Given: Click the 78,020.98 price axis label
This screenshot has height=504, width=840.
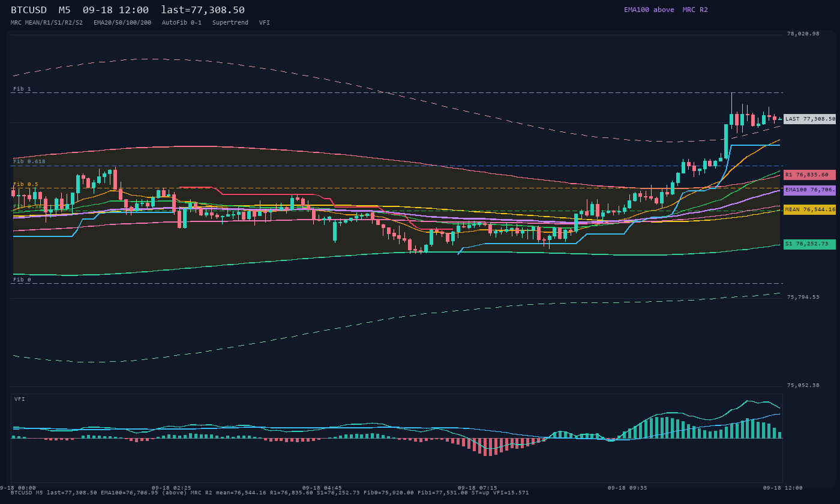Looking at the screenshot, I should click(803, 34).
